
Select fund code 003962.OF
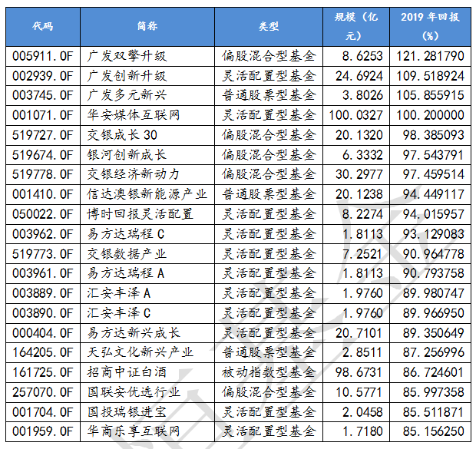pyautogui.click(x=43, y=234)
